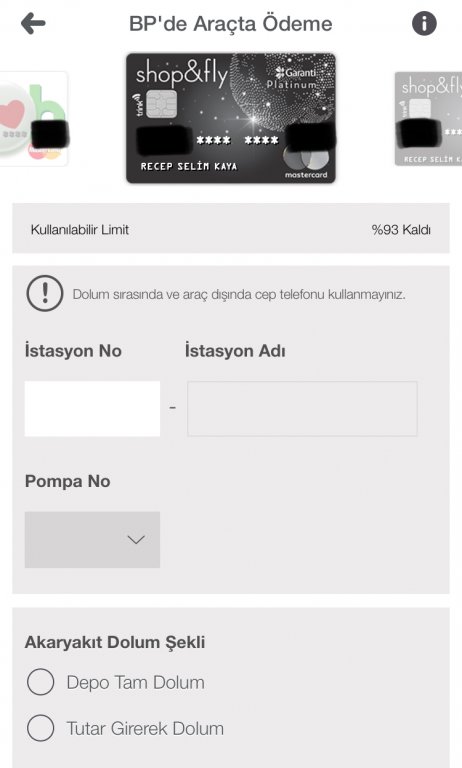This screenshot has height=768, width=462.
Task: Tap the BP'de Araçta Ödeme title
Action: (230, 24)
